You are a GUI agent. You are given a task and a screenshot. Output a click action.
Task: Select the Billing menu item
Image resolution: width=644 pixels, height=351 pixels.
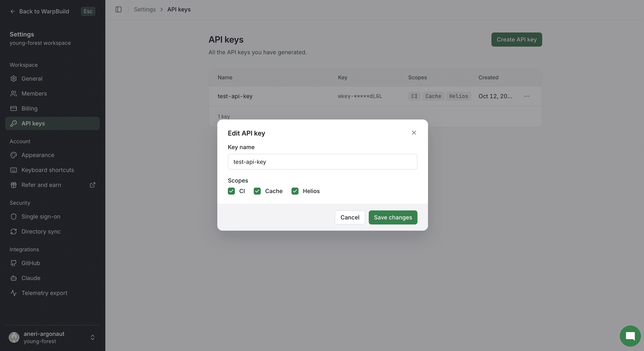click(52, 109)
